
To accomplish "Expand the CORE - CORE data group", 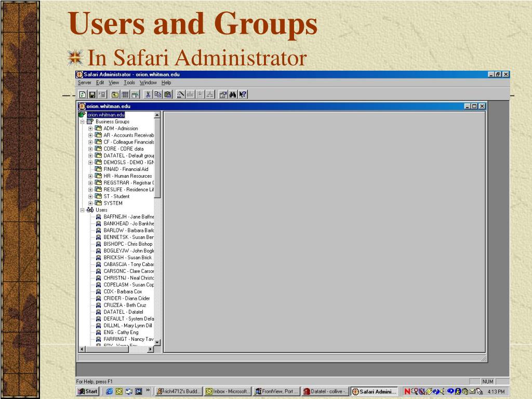I will pos(90,149).
